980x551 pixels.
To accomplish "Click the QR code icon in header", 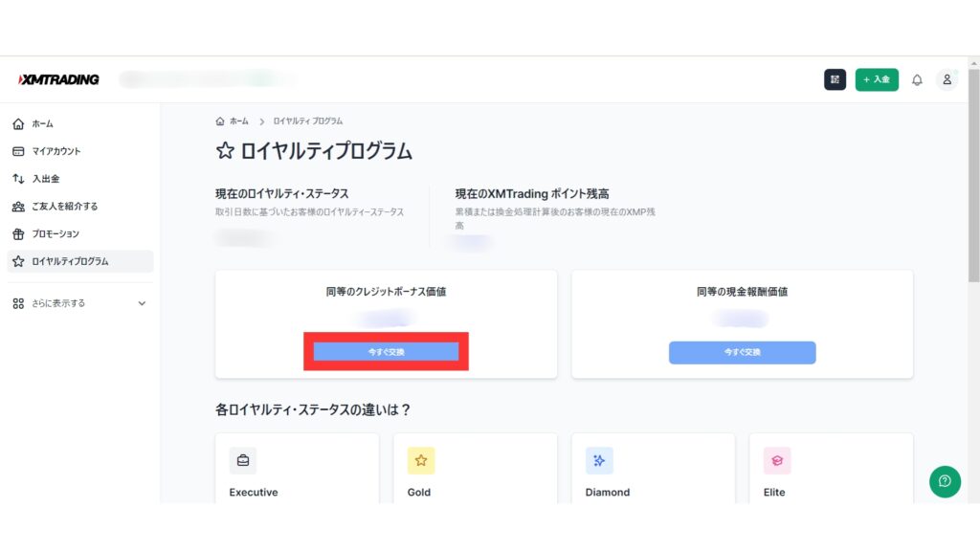I will tap(835, 79).
